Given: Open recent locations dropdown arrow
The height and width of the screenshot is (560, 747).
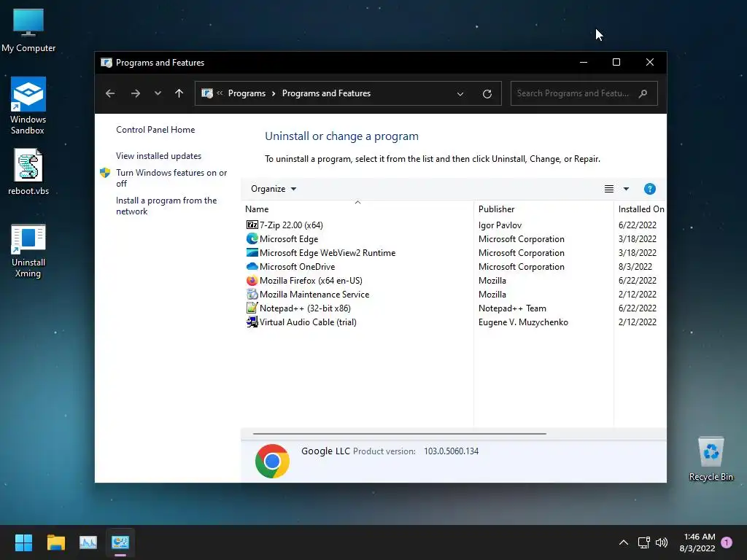Looking at the screenshot, I should (158, 93).
